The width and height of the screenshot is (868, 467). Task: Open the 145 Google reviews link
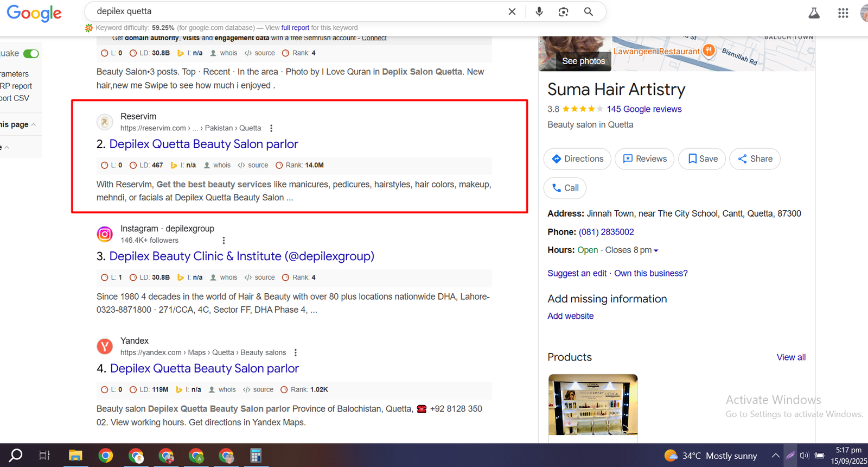pos(644,109)
